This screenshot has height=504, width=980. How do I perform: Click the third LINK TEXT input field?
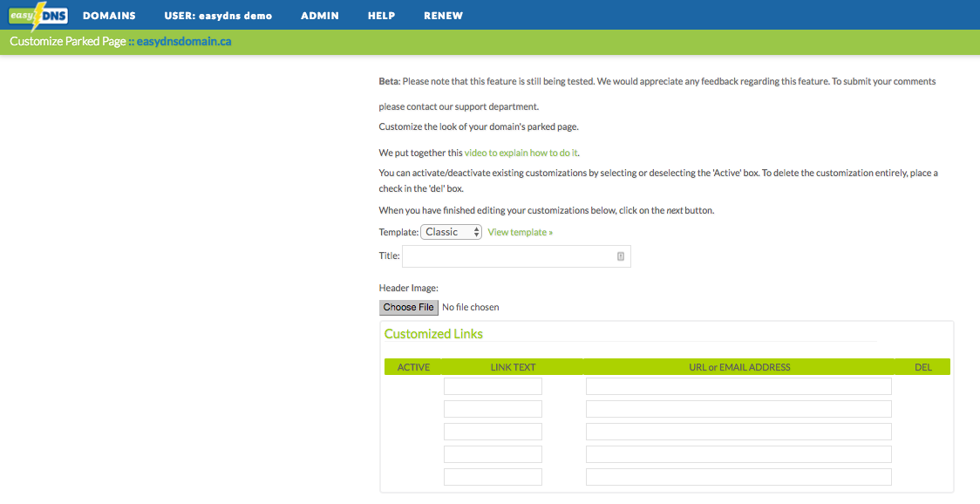[x=493, y=432]
